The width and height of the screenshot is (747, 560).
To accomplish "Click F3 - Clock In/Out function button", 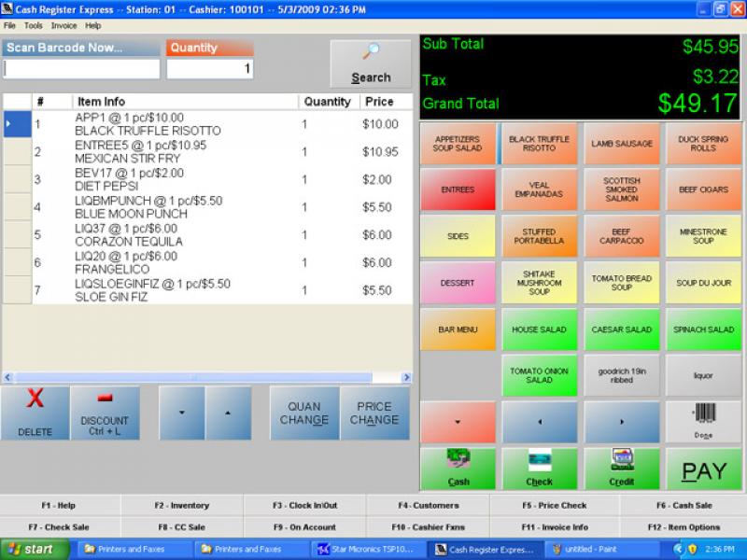I will (305, 505).
